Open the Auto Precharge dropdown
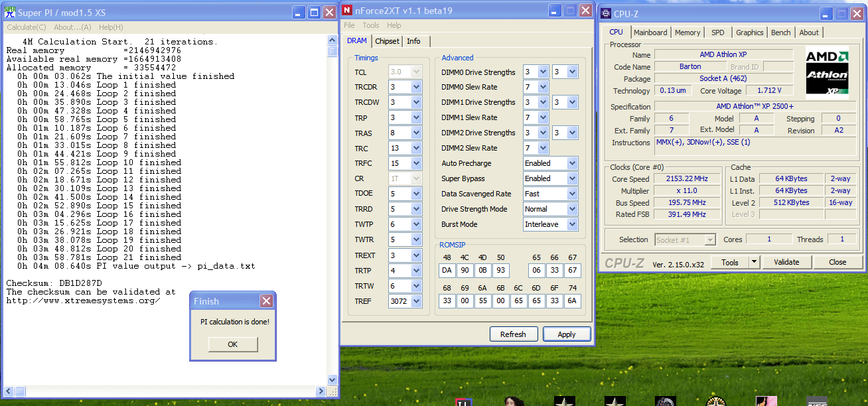This screenshot has width=868, height=406. coord(572,163)
